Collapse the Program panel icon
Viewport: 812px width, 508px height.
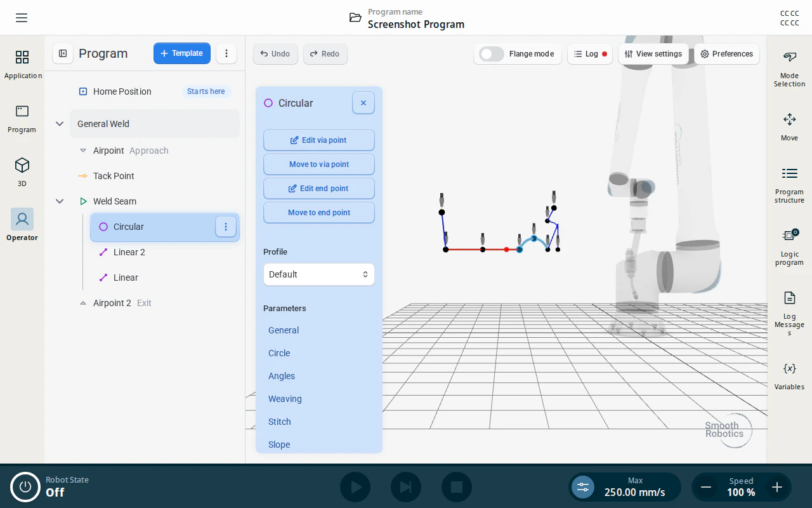(63, 53)
